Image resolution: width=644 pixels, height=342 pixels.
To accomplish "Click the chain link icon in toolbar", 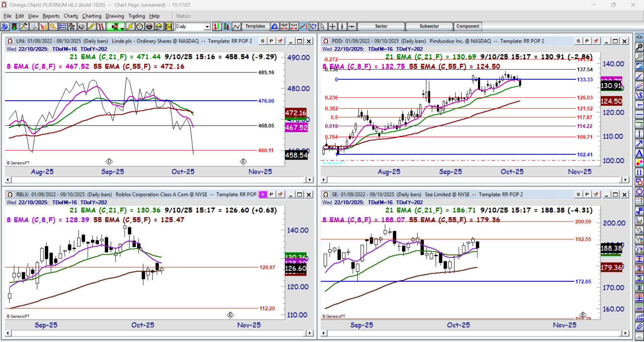I will point(92,26).
